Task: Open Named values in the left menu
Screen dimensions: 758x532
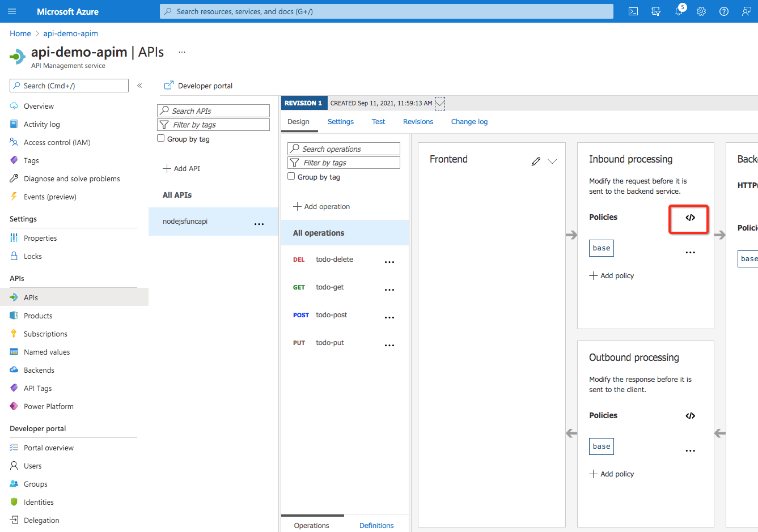Action: click(46, 352)
